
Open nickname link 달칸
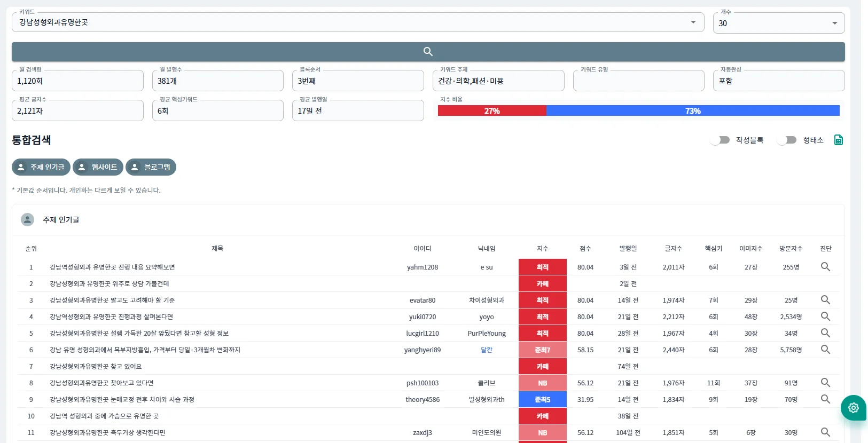(486, 350)
